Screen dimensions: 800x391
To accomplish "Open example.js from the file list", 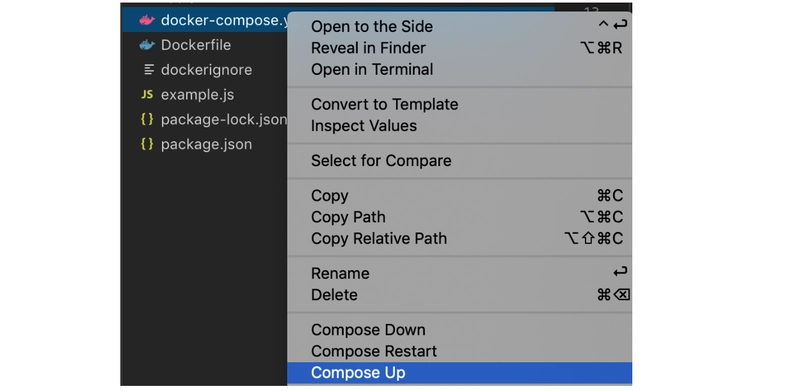I will click(x=204, y=94).
